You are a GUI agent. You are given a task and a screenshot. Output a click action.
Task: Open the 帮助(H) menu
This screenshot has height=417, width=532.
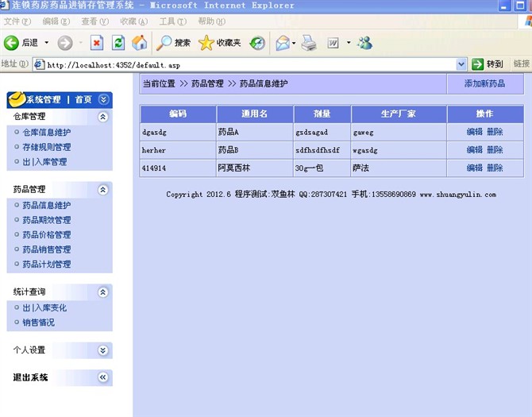tap(212, 21)
